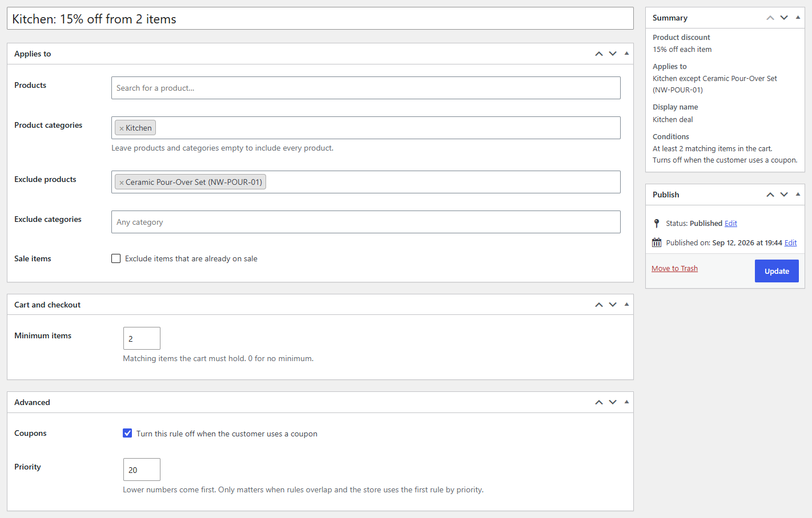This screenshot has height=518, width=812.
Task: Move the Publish panel down
Action: [784, 195]
